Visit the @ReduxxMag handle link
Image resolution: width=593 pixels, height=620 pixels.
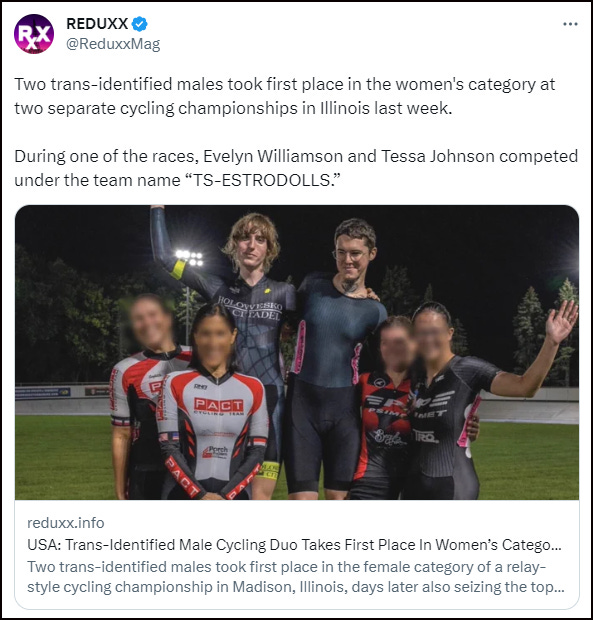click(113, 44)
